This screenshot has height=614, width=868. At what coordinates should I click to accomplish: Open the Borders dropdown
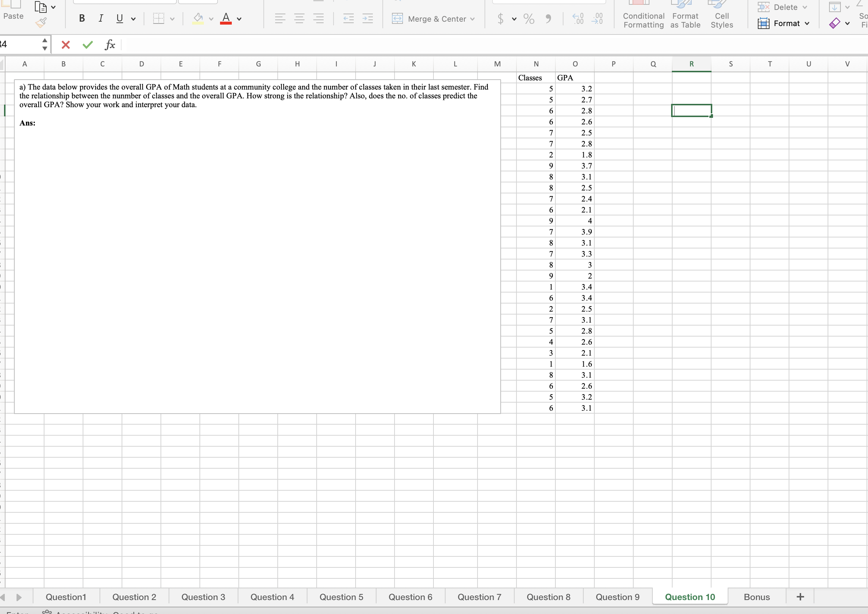172,18
